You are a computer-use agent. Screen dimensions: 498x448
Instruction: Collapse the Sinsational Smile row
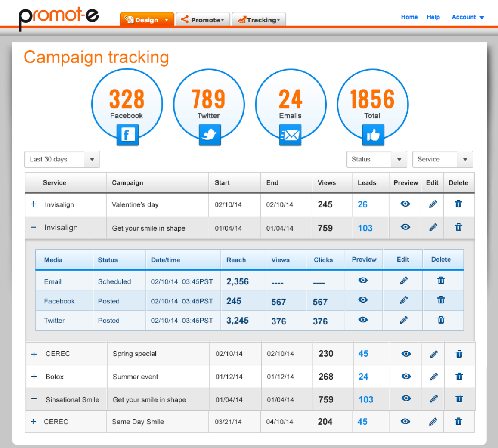[34, 399]
